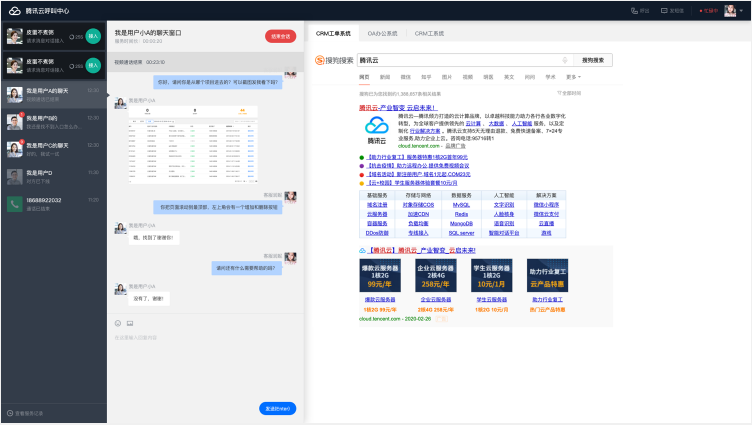This screenshot has height=425, width=752.
Task: Open the 腾讯云-产业智变 云启未来 headline link
Action: tap(399, 108)
